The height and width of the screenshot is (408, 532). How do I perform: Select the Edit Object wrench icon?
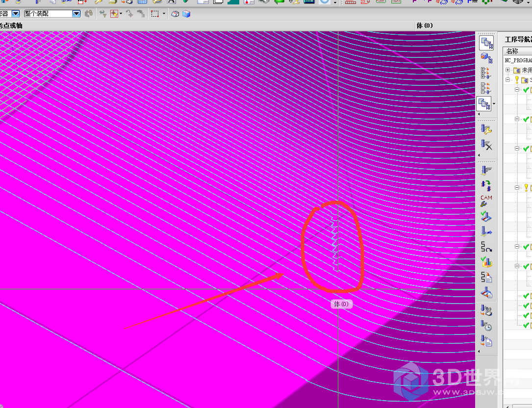tap(486, 129)
